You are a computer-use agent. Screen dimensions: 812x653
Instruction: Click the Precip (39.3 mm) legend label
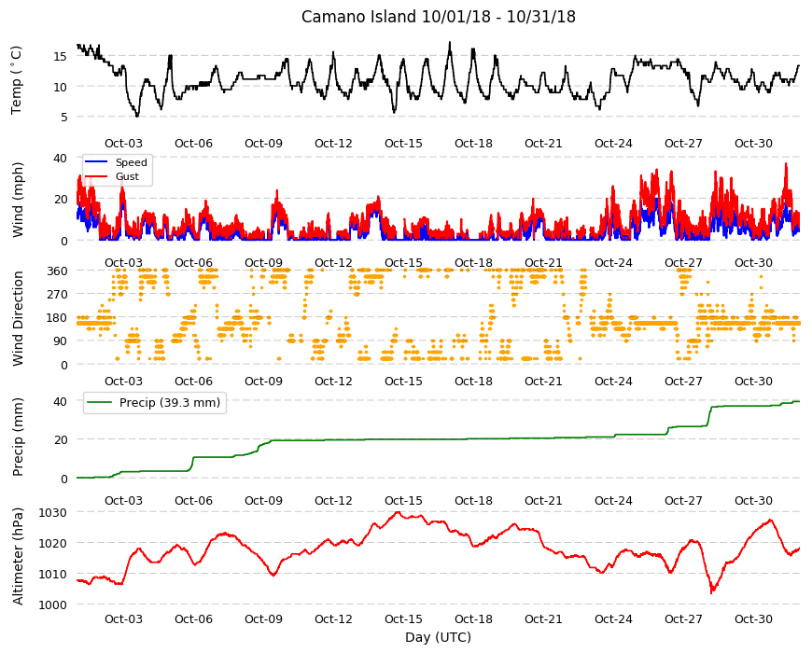(x=170, y=403)
